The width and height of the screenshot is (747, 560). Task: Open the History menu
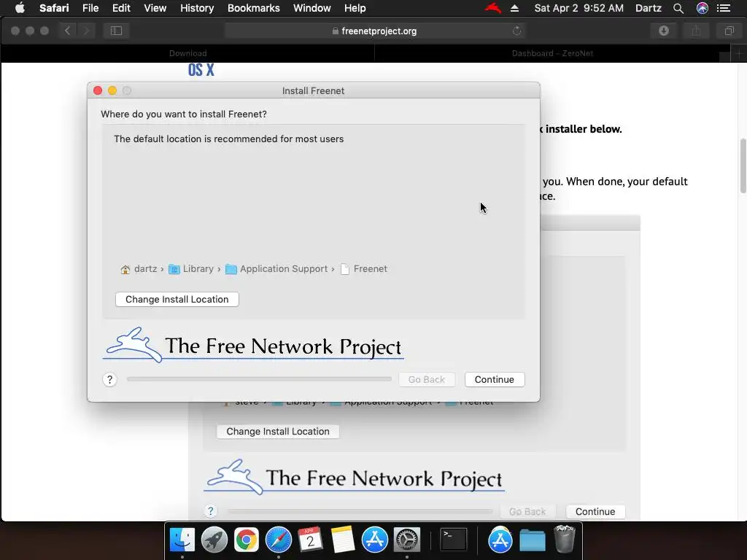tap(197, 8)
